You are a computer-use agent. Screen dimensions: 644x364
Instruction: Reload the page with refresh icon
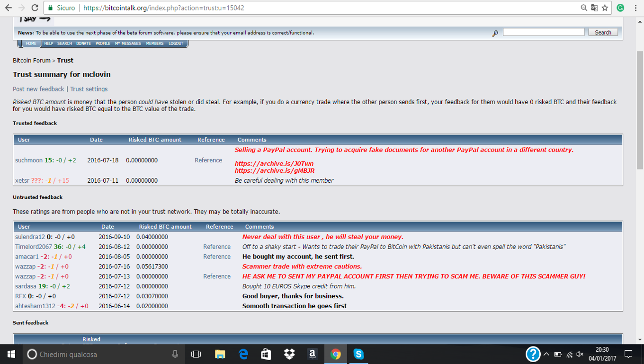35,8
